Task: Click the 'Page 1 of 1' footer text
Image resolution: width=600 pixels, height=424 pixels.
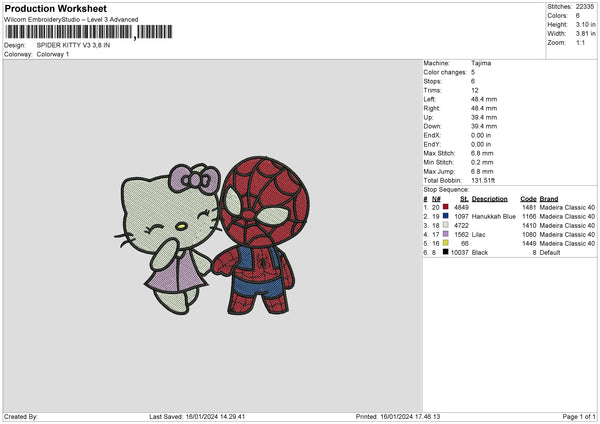Action: click(579, 417)
